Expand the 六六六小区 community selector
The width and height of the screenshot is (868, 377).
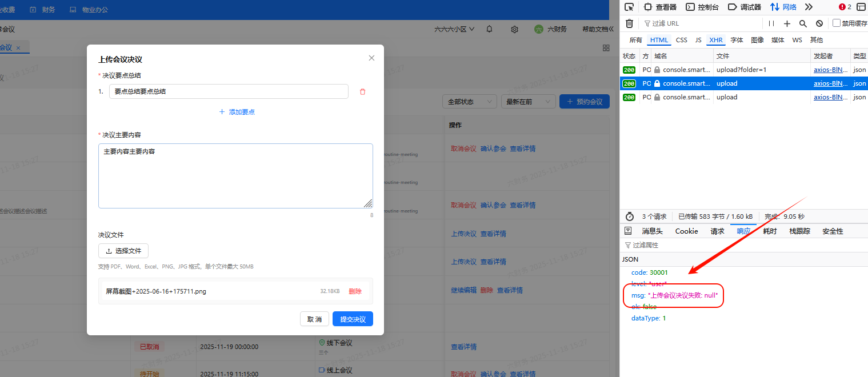[x=454, y=29]
